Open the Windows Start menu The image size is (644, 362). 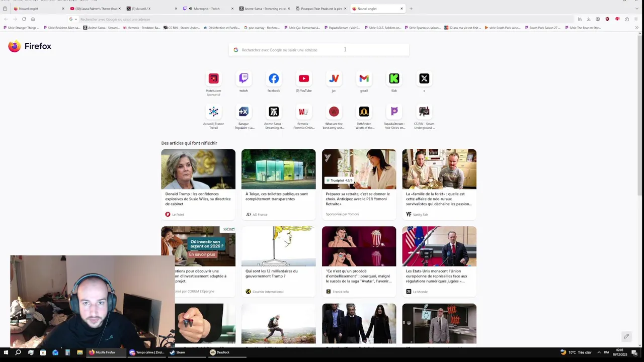(6, 352)
